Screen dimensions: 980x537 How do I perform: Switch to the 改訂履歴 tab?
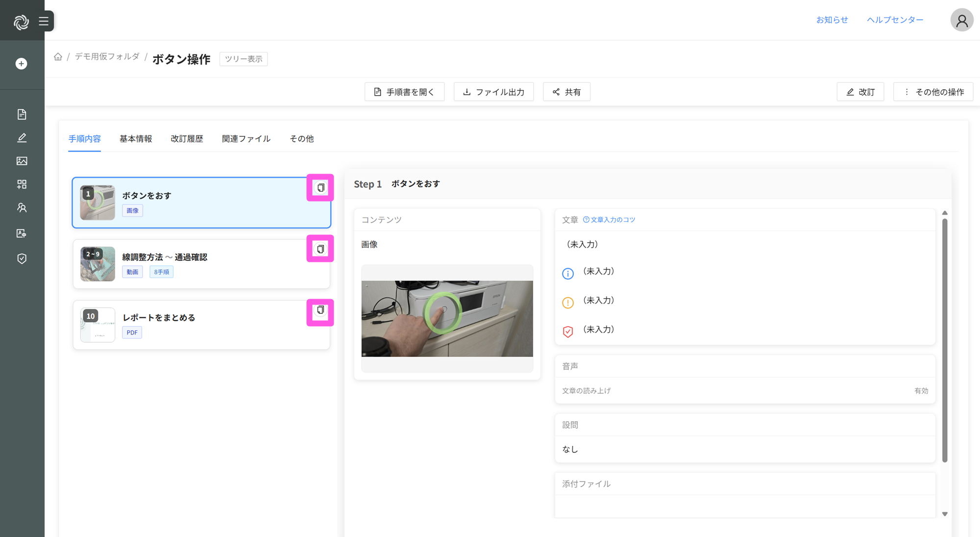click(x=187, y=139)
